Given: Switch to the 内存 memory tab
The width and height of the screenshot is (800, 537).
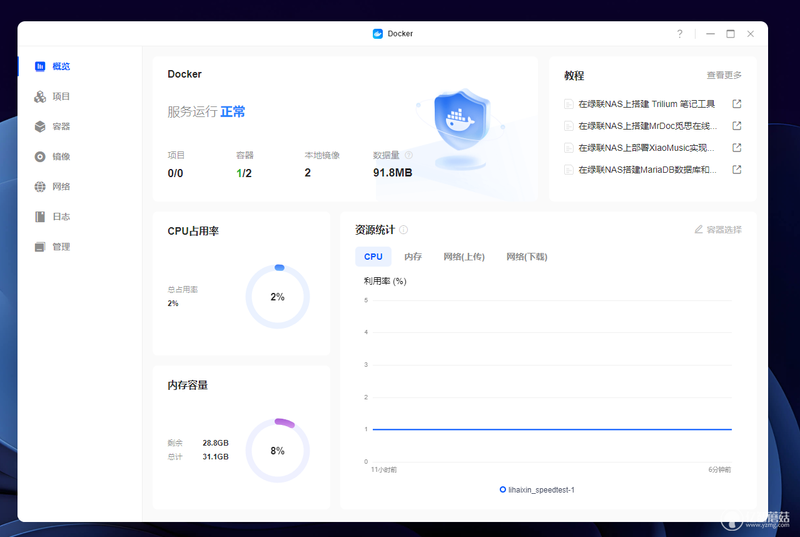Looking at the screenshot, I should pos(413,257).
